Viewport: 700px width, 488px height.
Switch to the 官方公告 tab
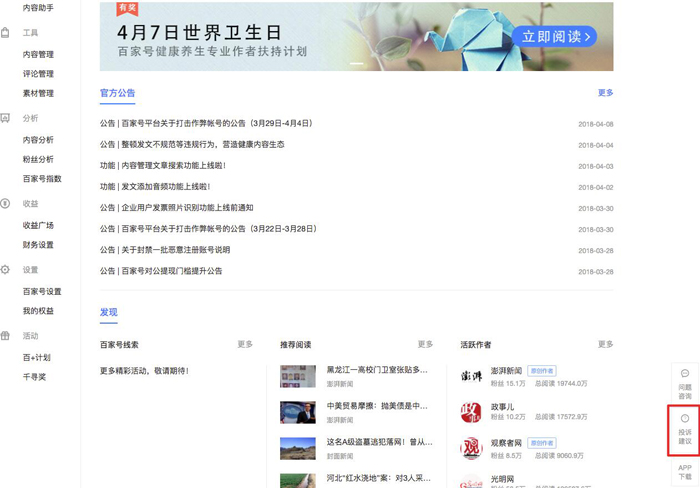pos(117,93)
